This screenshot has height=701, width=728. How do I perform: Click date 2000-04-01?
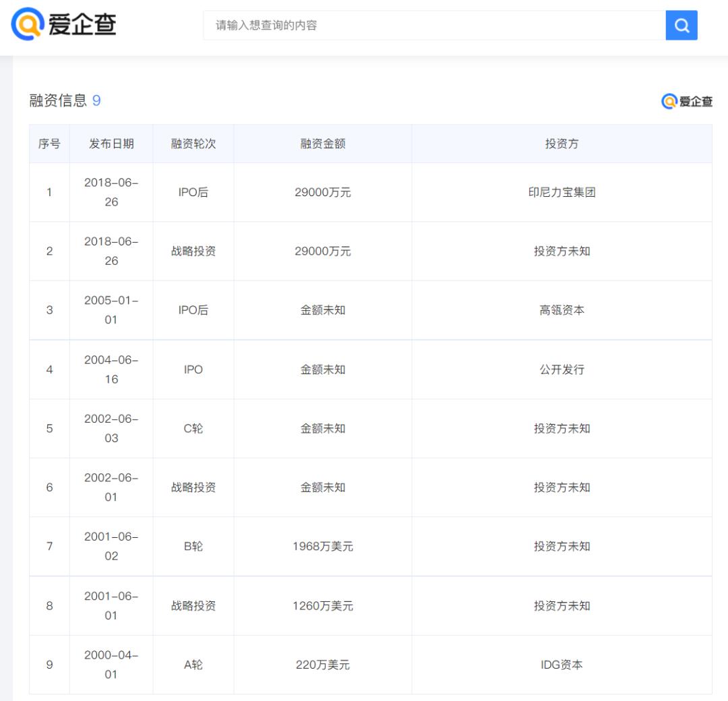(x=111, y=665)
